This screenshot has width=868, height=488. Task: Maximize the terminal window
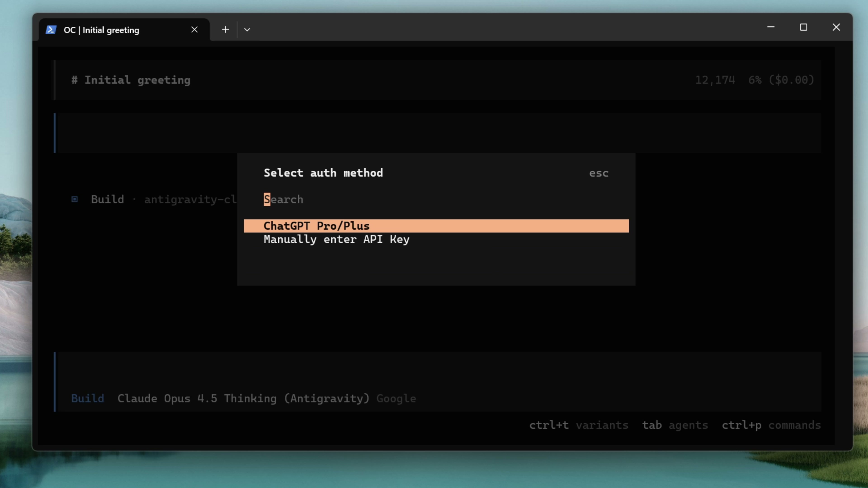(803, 27)
